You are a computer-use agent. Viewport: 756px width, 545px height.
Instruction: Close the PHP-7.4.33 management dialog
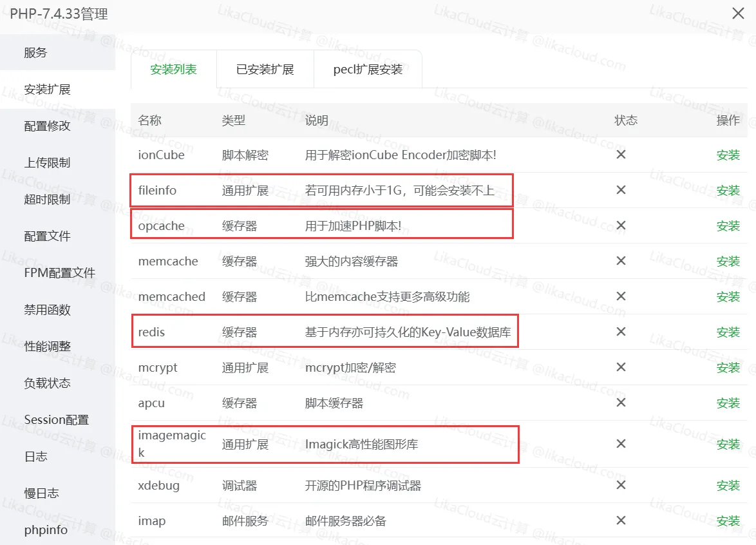tap(737, 13)
